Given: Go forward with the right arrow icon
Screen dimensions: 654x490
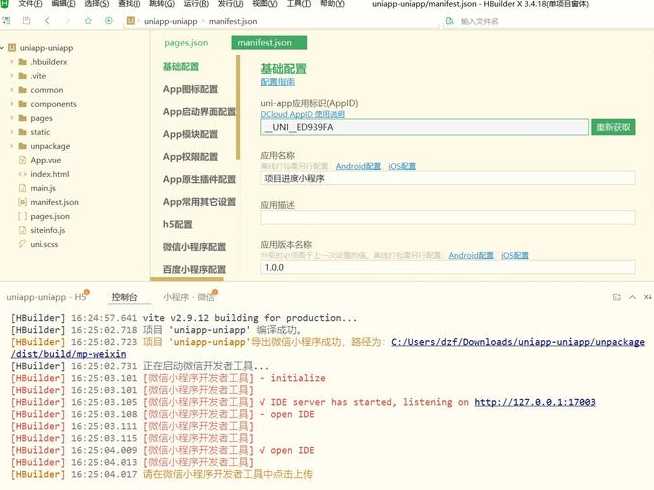Looking at the screenshot, I should [x=68, y=20].
